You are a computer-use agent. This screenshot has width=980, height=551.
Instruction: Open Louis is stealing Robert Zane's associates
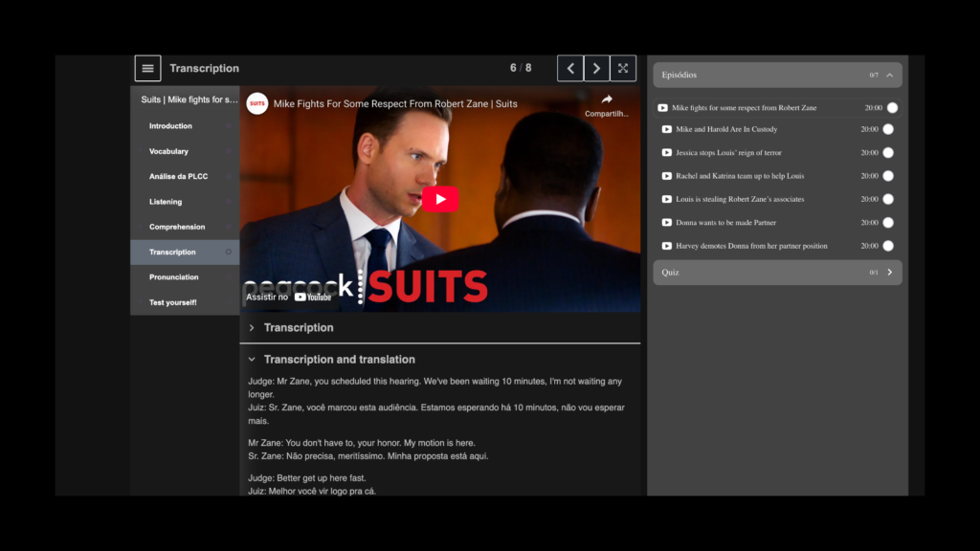(x=740, y=199)
